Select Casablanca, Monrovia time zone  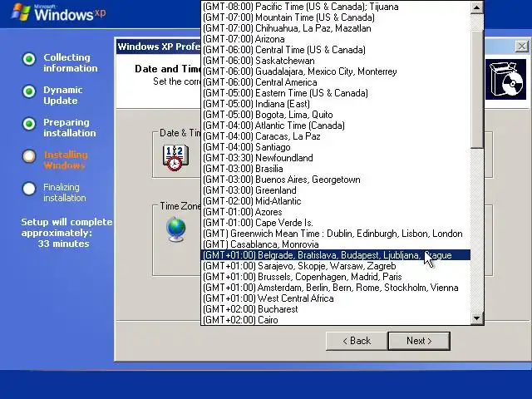[336, 244]
